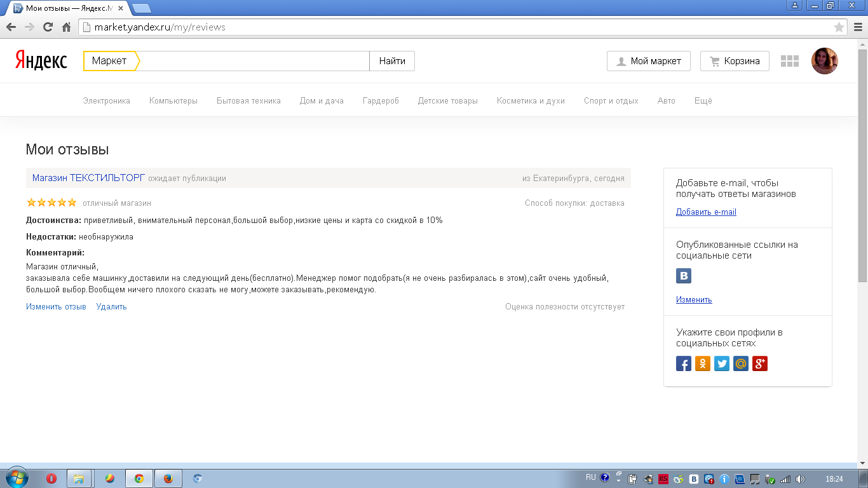Screen dimensions: 868x488
Task: Click the volume speaker tray icon
Action: [799, 478]
